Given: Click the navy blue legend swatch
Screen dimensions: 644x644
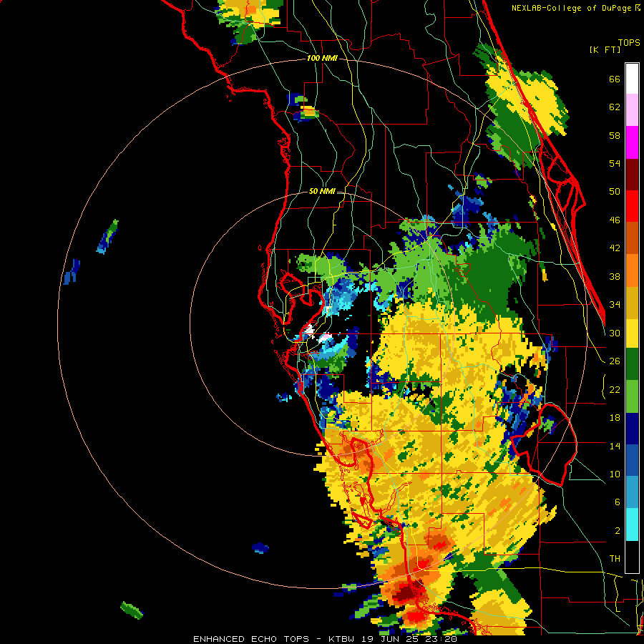Looking at the screenshot, I should (x=632, y=429).
